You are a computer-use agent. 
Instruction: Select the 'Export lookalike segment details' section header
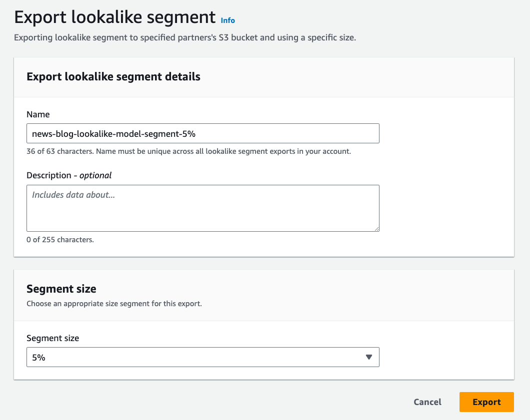point(113,76)
